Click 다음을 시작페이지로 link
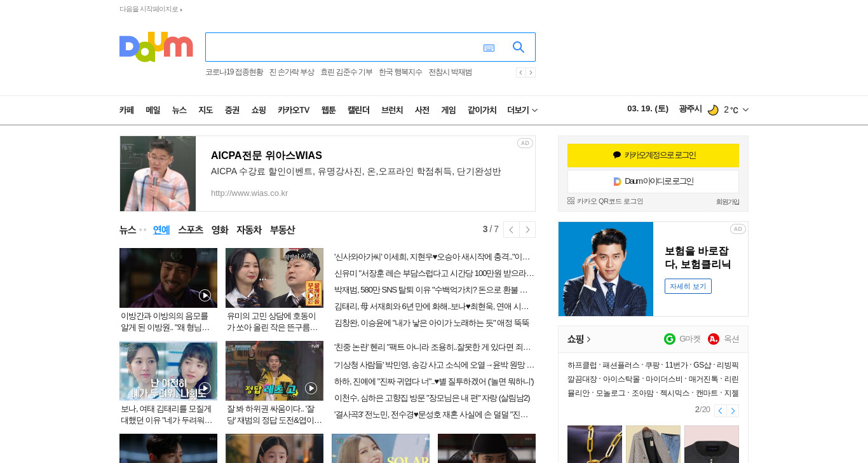This screenshot has height=463, width=868. pos(151,10)
